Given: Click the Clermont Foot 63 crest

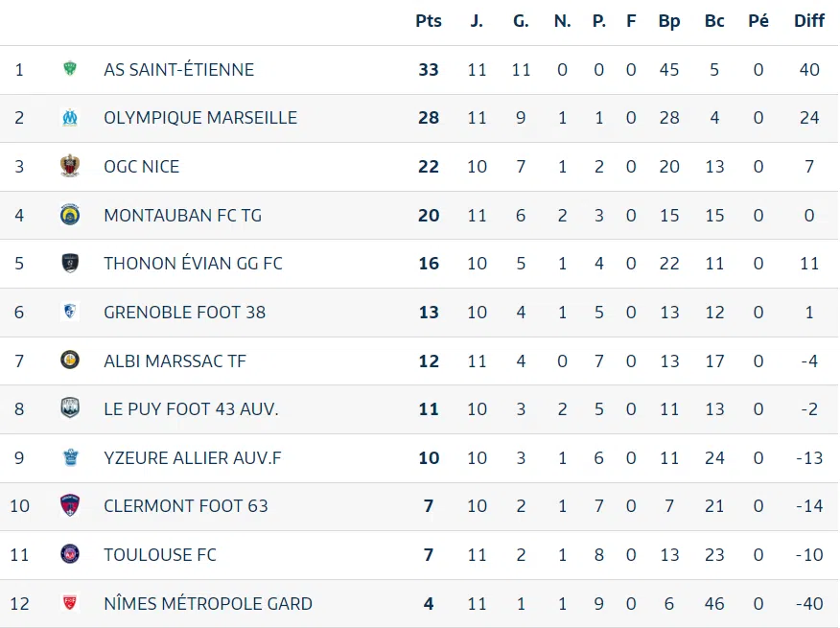Looking at the screenshot, I should [x=70, y=505].
